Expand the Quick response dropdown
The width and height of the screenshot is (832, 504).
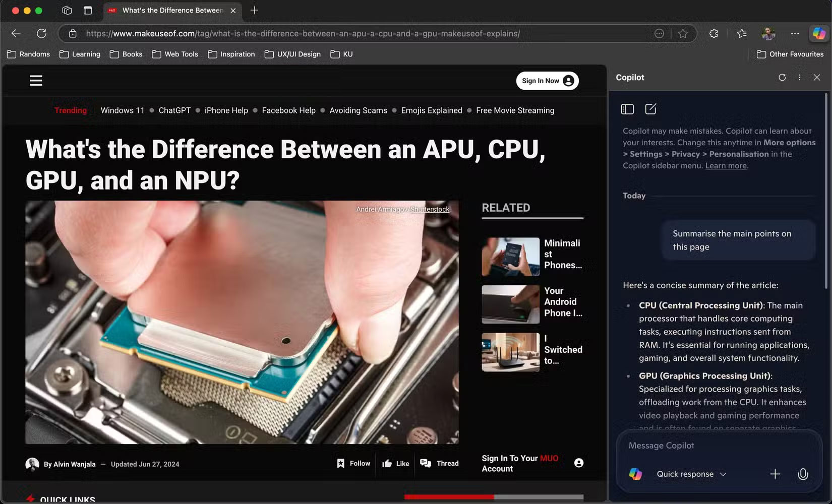[724, 474]
